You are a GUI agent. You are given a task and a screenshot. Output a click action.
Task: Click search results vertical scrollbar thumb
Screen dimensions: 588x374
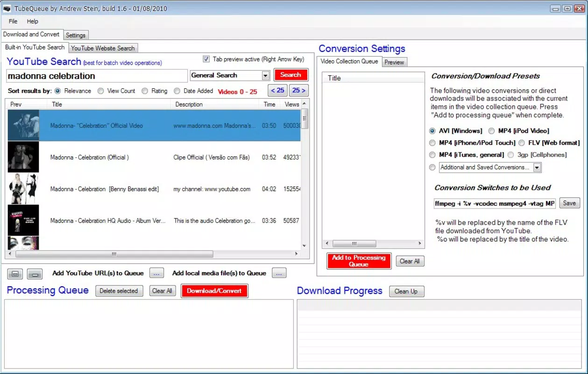pos(305,119)
